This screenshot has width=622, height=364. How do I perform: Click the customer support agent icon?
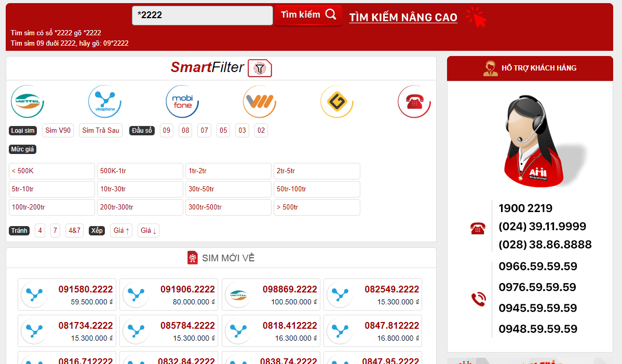click(x=490, y=68)
